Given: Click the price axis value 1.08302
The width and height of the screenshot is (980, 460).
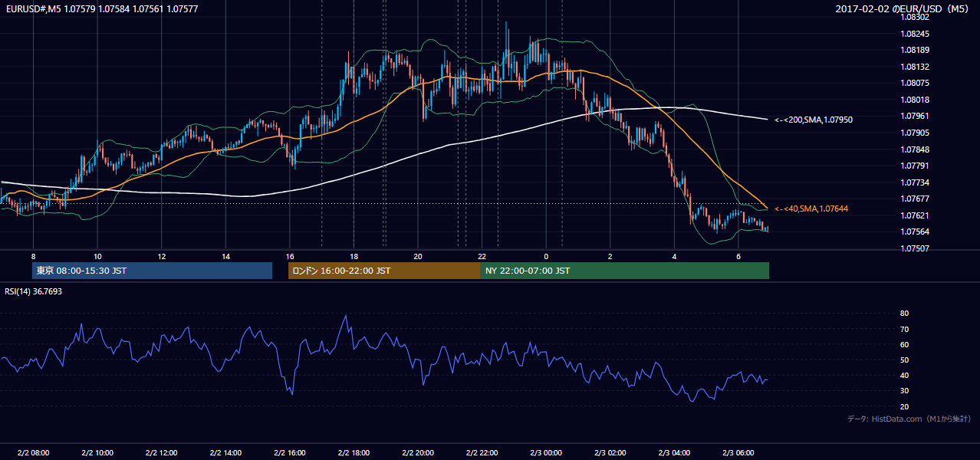Looking at the screenshot, I should coord(914,17).
